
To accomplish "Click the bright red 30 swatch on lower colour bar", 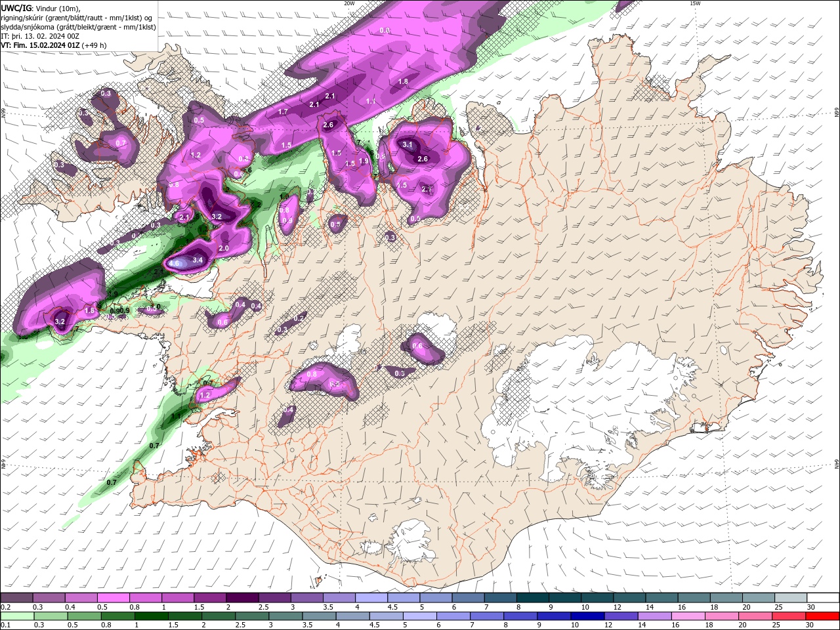I will pyautogui.click(x=823, y=616).
